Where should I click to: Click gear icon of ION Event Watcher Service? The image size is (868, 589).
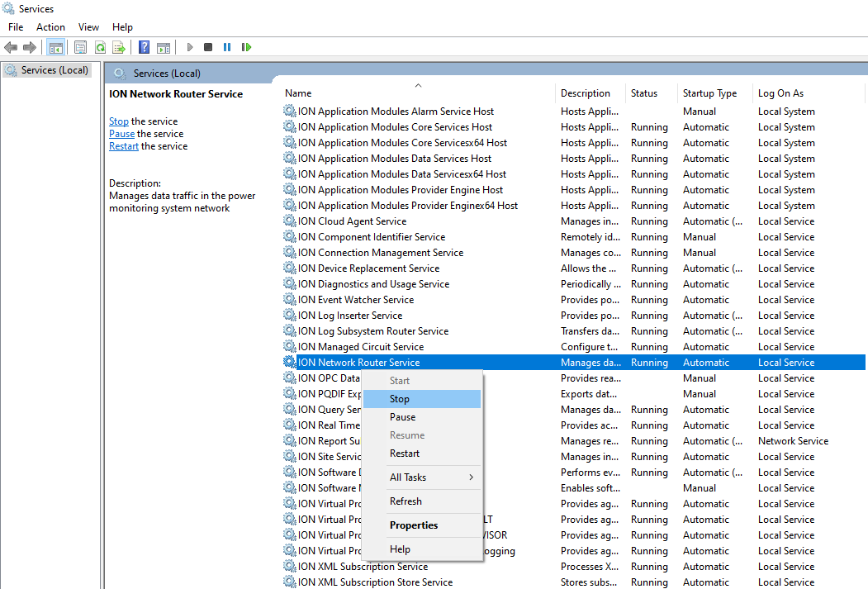[x=290, y=300]
